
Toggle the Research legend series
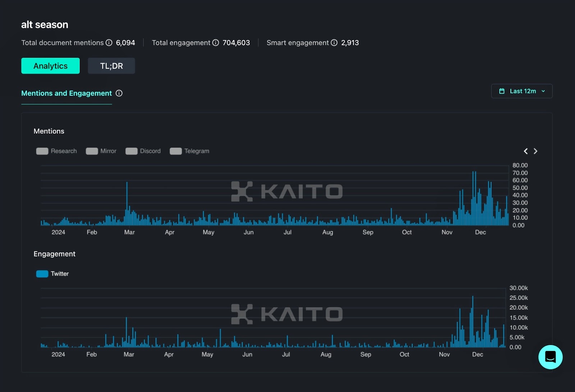click(56, 151)
